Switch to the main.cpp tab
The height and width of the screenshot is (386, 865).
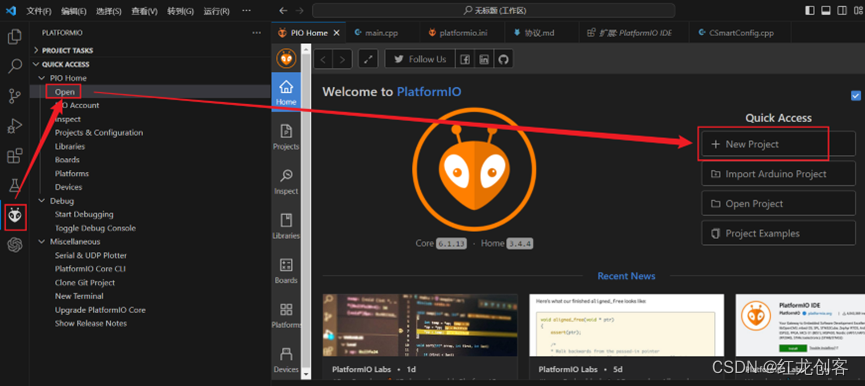(x=382, y=33)
